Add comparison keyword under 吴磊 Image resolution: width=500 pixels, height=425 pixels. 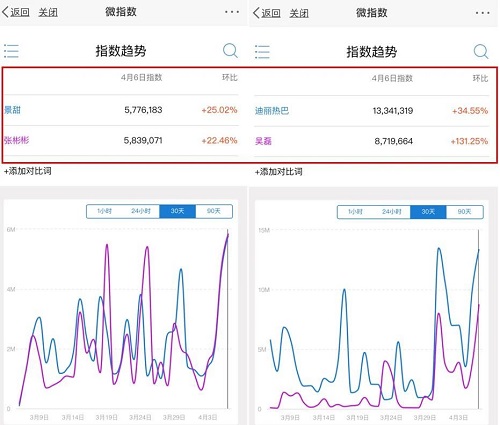[279, 172]
